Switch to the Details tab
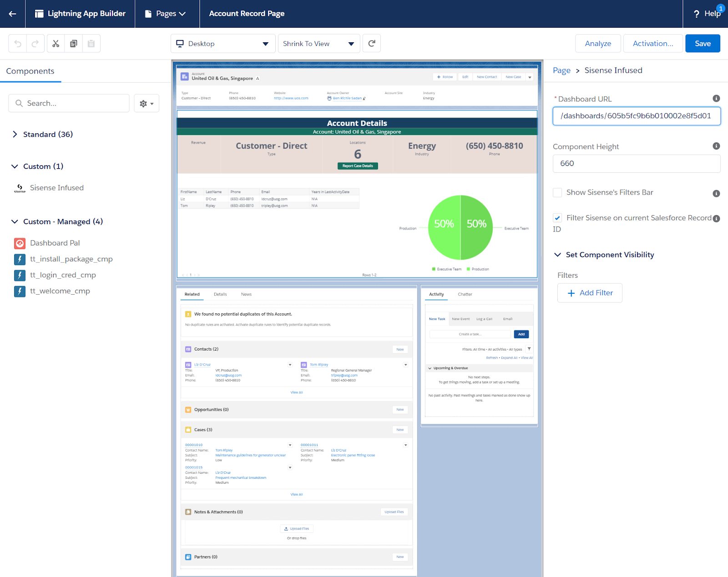728x577 pixels. coord(220,295)
